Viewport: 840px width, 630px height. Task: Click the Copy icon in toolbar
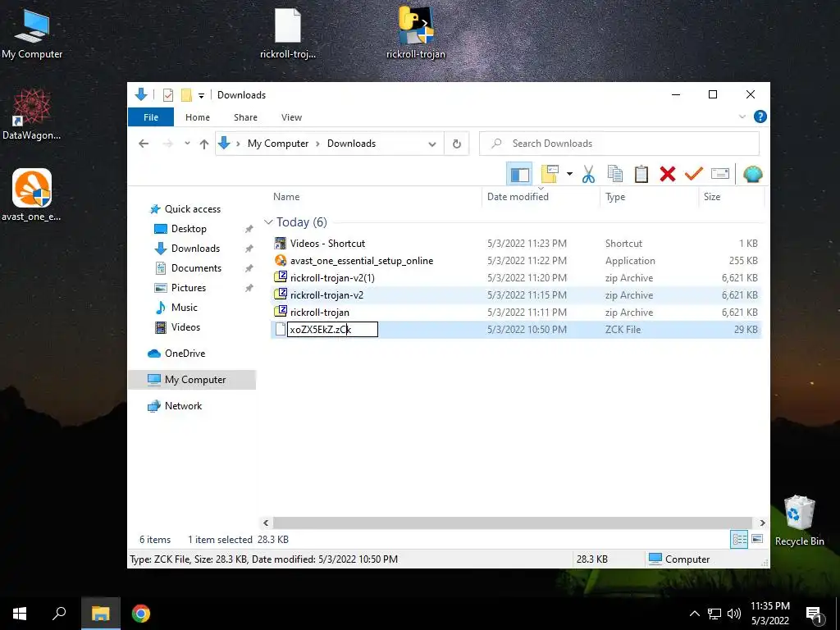[x=615, y=174]
